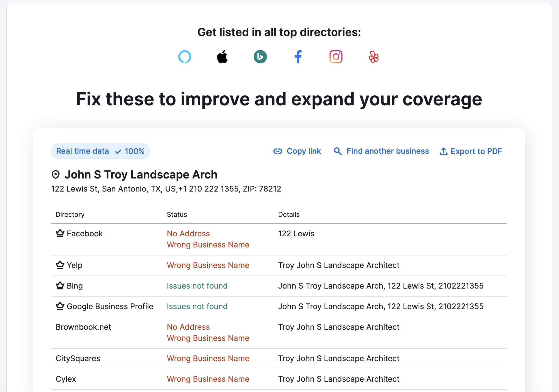559x392 pixels.
Task: Click the Real time data 100% badge
Action: click(x=100, y=151)
